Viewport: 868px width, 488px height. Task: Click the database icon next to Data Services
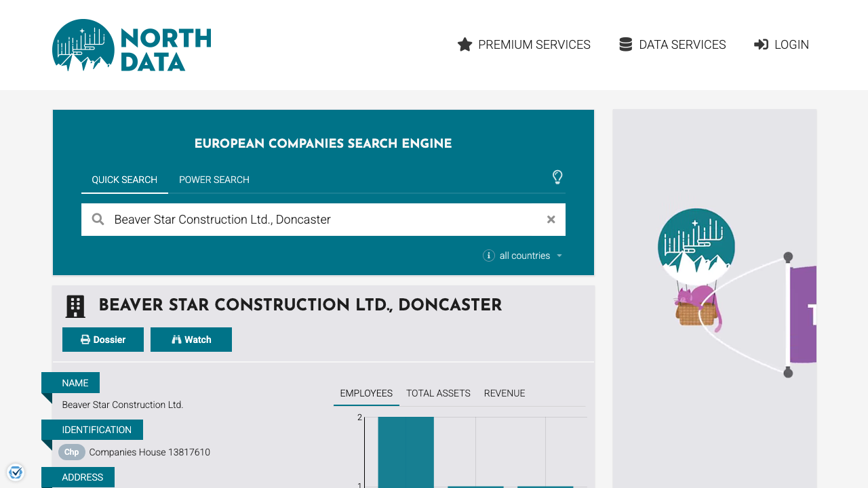625,44
